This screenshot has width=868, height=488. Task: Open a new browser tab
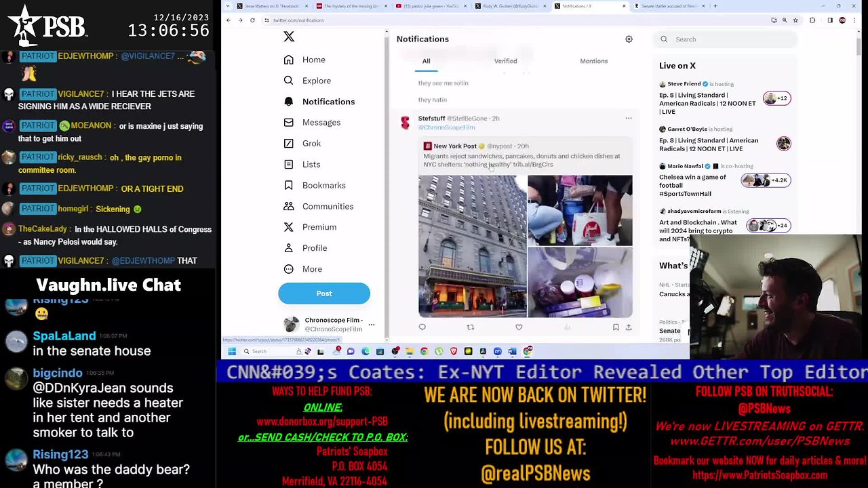715,6
